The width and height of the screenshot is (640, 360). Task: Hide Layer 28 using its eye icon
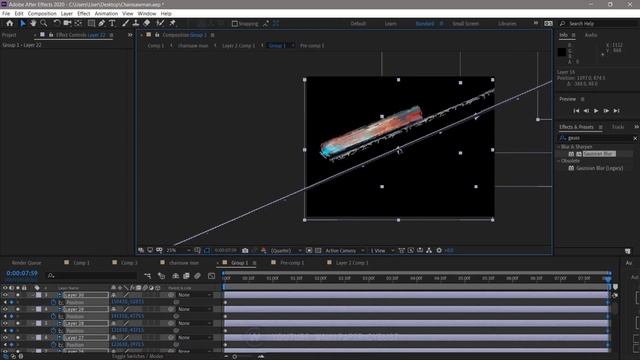coord(5,323)
